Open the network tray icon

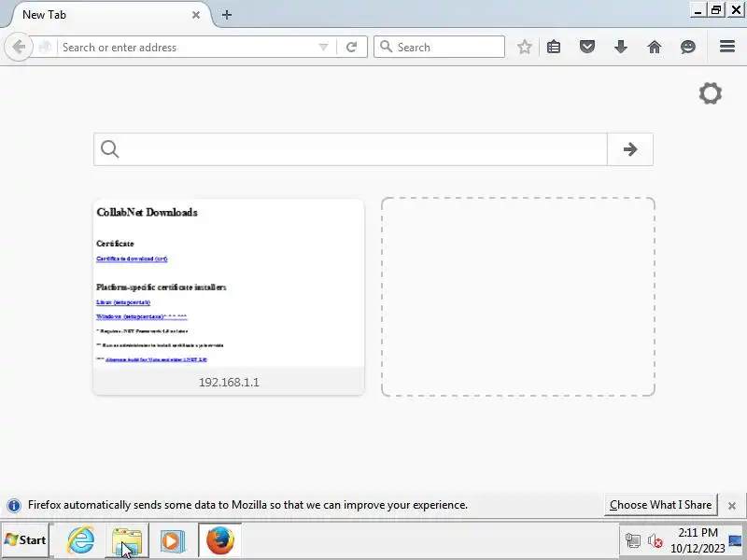[x=633, y=541]
